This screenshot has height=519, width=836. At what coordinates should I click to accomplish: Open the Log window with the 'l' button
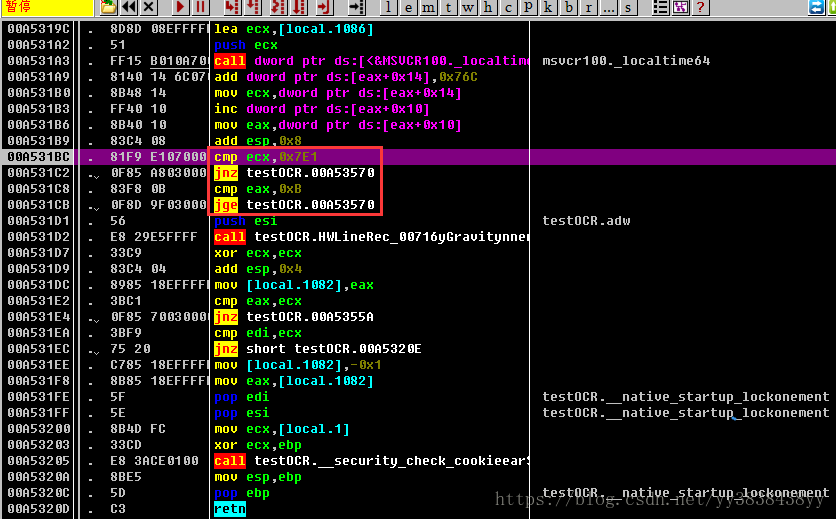pyautogui.click(x=388, y=7)
